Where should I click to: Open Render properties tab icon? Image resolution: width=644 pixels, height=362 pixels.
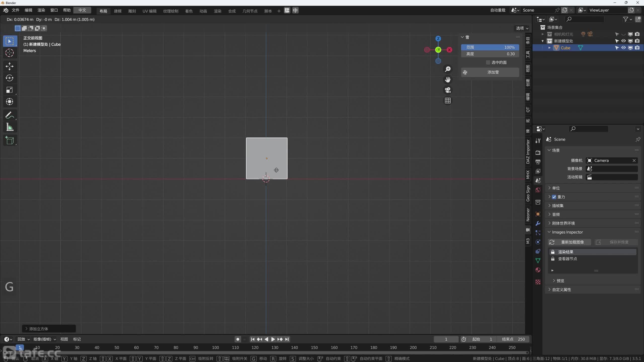pyautogui.click(x=538, y=153)
